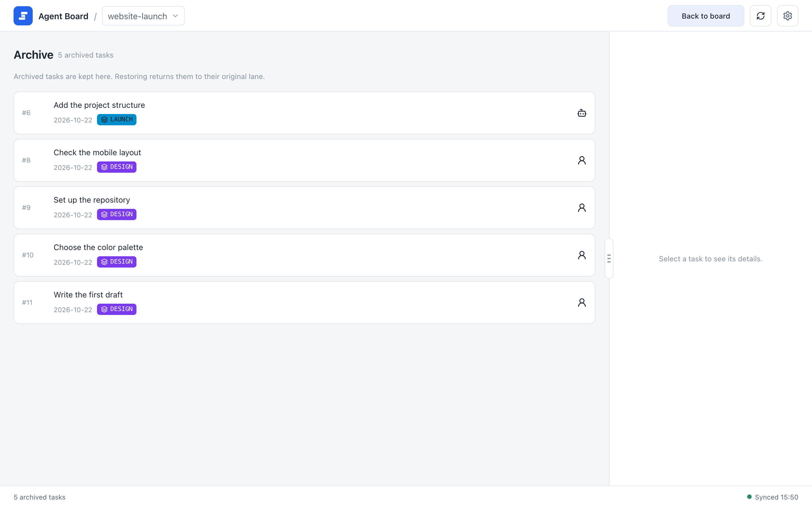Click the robot agent icon on task #6
Viewport: 812px width, 508px height.
point(581,113)
